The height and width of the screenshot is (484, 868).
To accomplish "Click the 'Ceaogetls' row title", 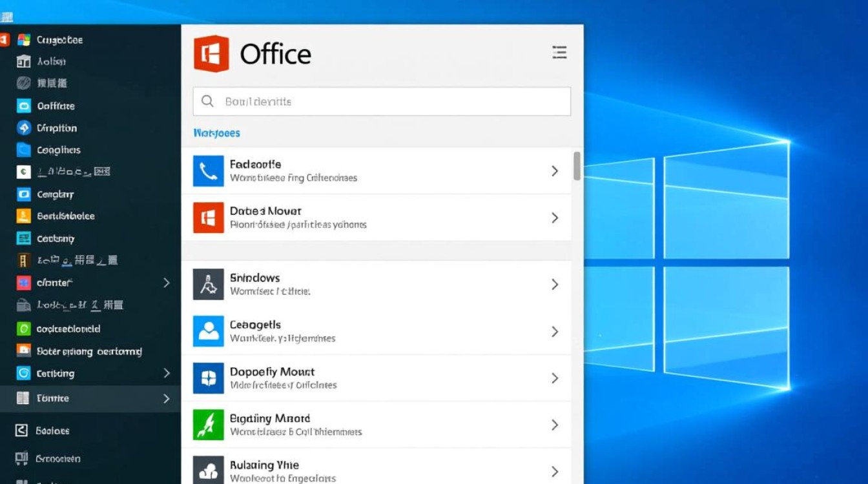I will point(256,325).
